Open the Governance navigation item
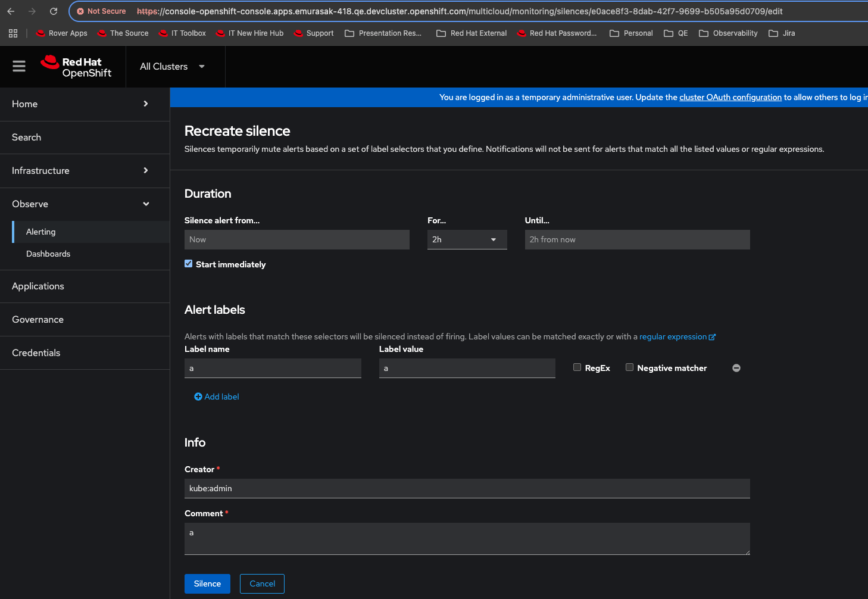 38,320
